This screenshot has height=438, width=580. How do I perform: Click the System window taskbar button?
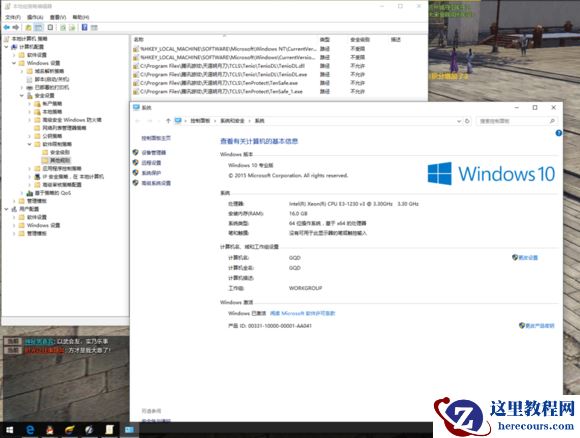click(129, 429)
